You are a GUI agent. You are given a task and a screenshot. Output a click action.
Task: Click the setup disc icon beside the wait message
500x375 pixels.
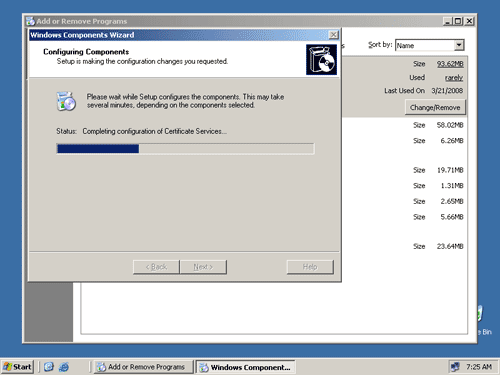coord(66,101)
